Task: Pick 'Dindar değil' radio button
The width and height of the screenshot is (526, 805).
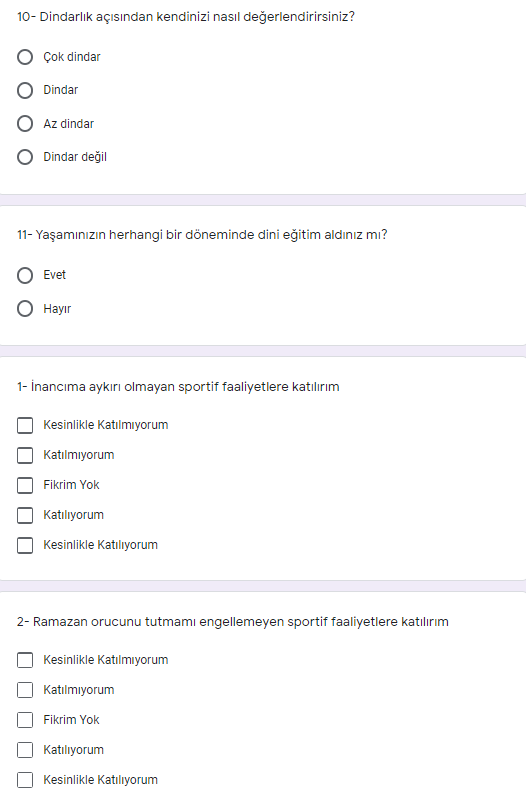Action: point(25,157)
